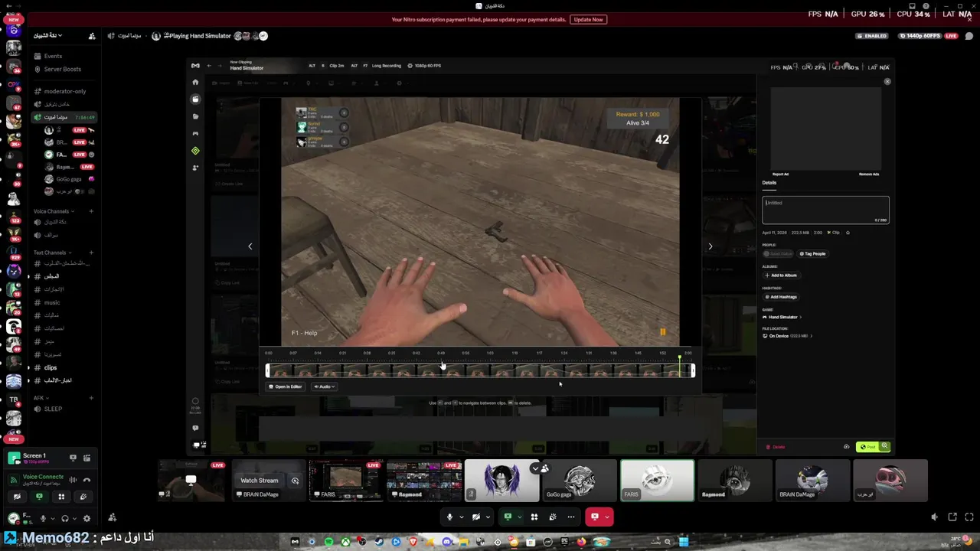Image resolution: width=980 pixels, height=551 pixels.
Task: Select the GoGo gaga participant tile
Action: pos(579,481)
